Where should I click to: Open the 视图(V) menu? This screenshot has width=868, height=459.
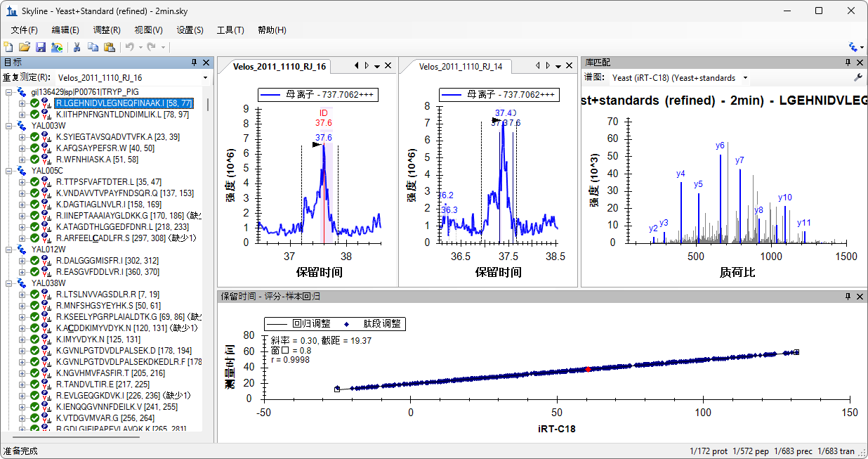(148, 30)
